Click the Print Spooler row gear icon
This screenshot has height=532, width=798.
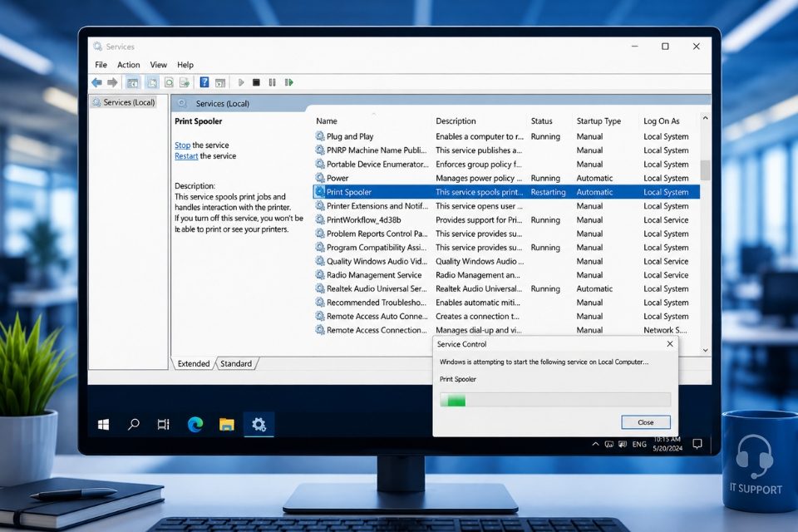coord(319,192)
